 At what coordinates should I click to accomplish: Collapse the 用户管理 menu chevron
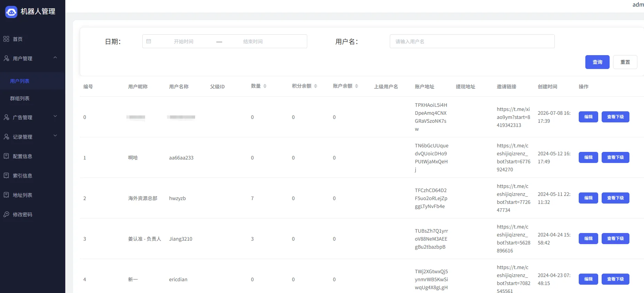click(55, 58)
